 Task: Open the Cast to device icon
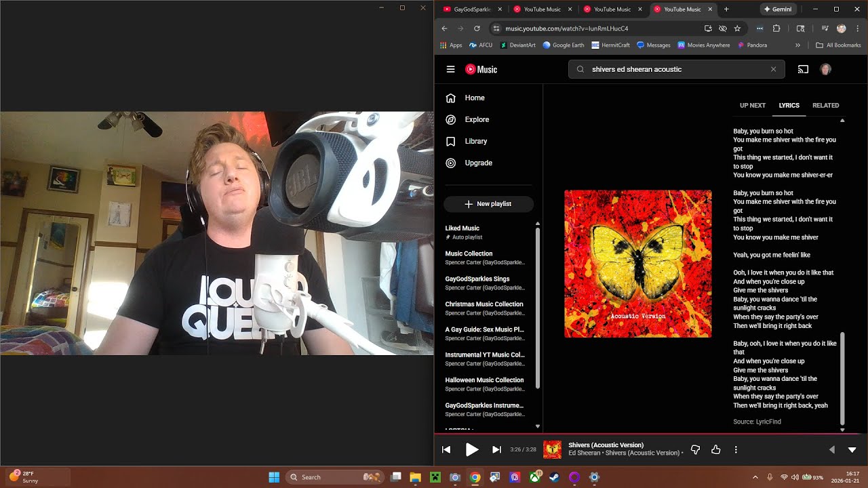click(x=803, y=69)
